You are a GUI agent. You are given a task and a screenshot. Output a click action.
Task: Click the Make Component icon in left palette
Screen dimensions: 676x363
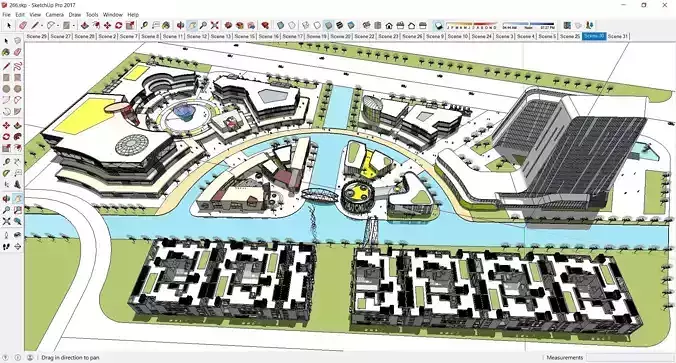click(17, 41)
